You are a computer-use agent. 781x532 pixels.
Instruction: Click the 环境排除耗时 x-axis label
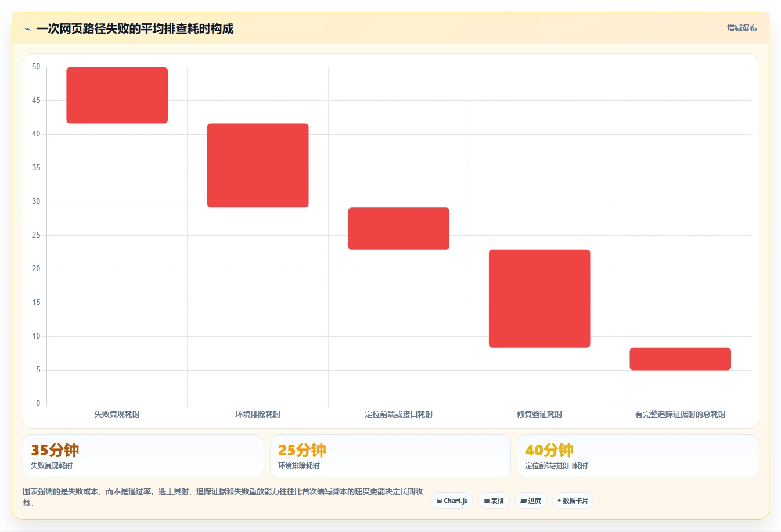point(258,414)
